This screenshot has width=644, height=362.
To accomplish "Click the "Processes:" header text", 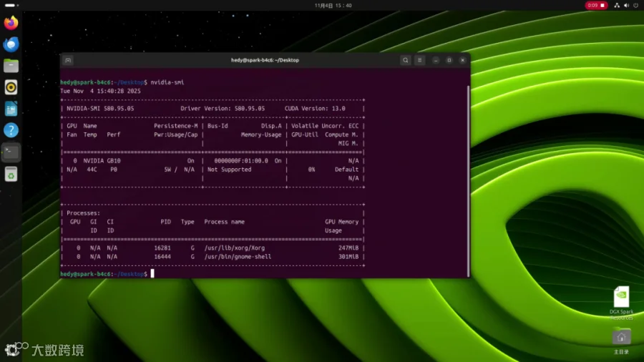I will (84, 213).
